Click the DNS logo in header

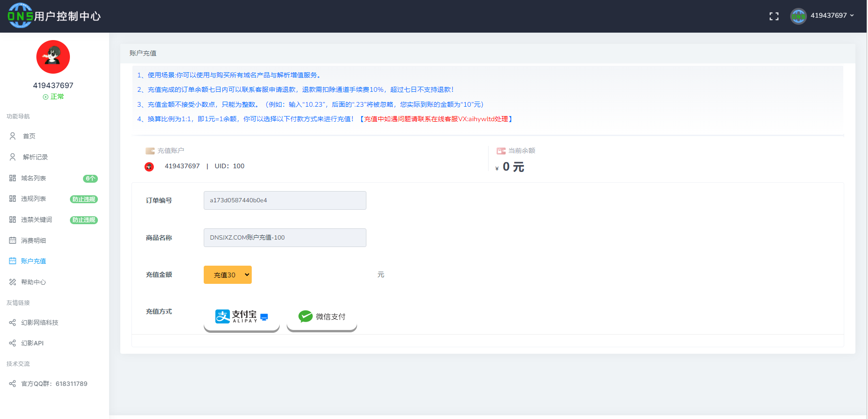click(21, 16)
